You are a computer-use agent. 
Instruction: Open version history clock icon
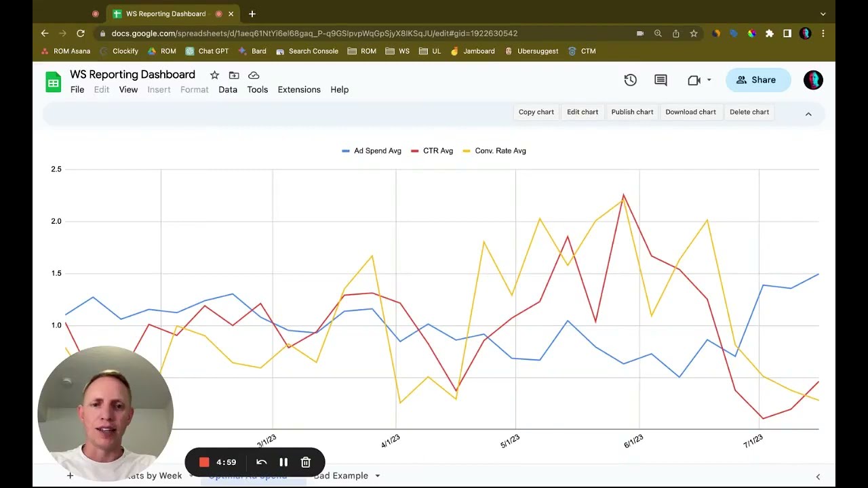point(631,80)
